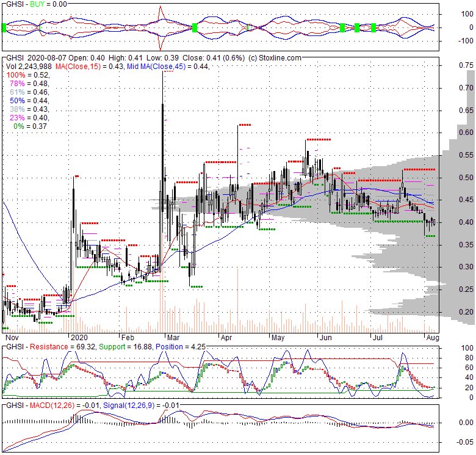Click the 'GHSI 2020-08-07' date header text

[x=36, y=57]
